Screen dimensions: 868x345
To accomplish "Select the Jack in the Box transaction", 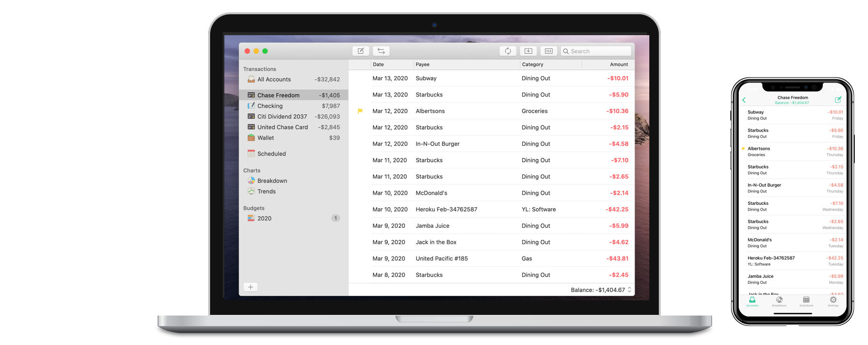I will tap(492, 242).
